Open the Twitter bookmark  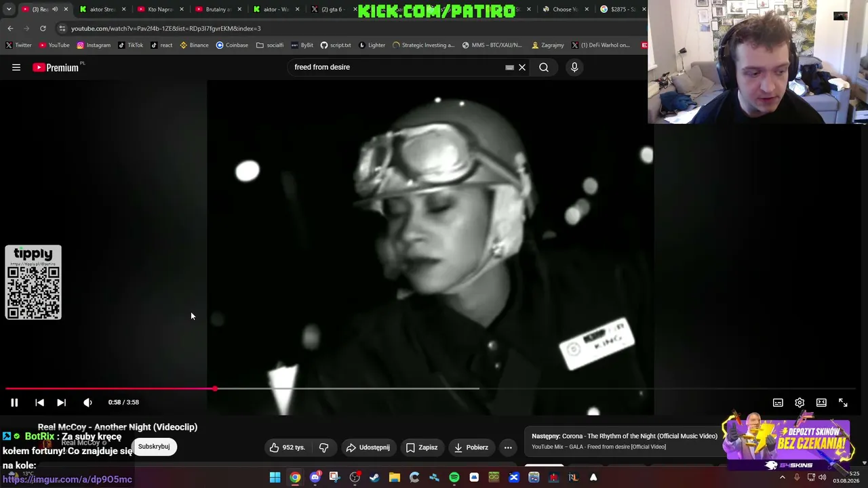(18, 45)
